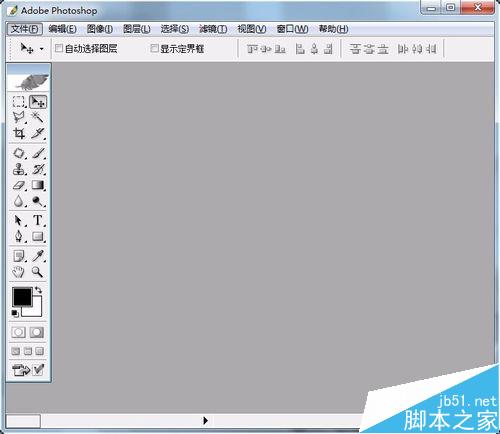Click align left edges button
The image size is (500, 434).
click(x=300, y=49)
